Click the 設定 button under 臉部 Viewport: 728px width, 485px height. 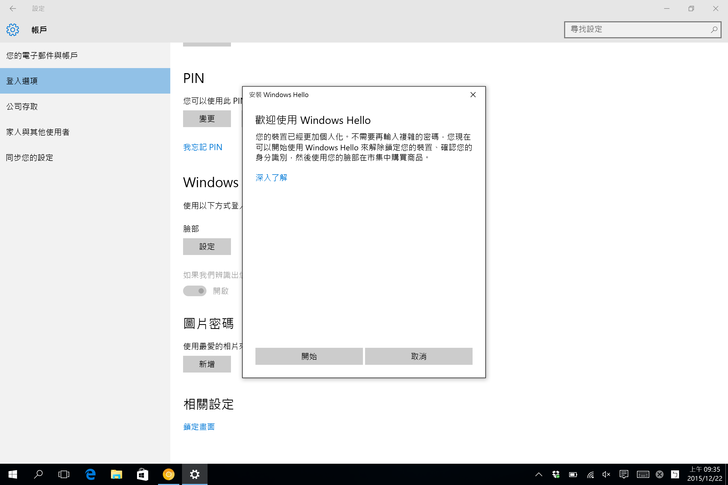(207, 246)
